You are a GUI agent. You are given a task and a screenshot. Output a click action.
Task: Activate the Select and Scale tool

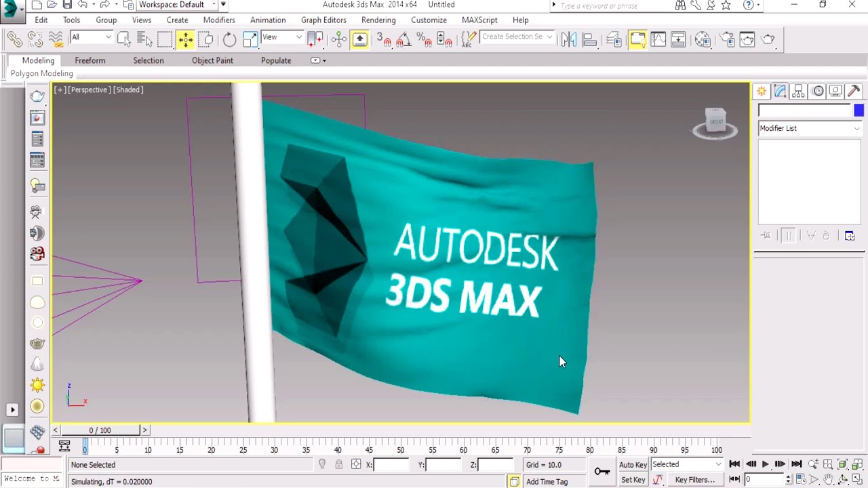coord(250,39)
